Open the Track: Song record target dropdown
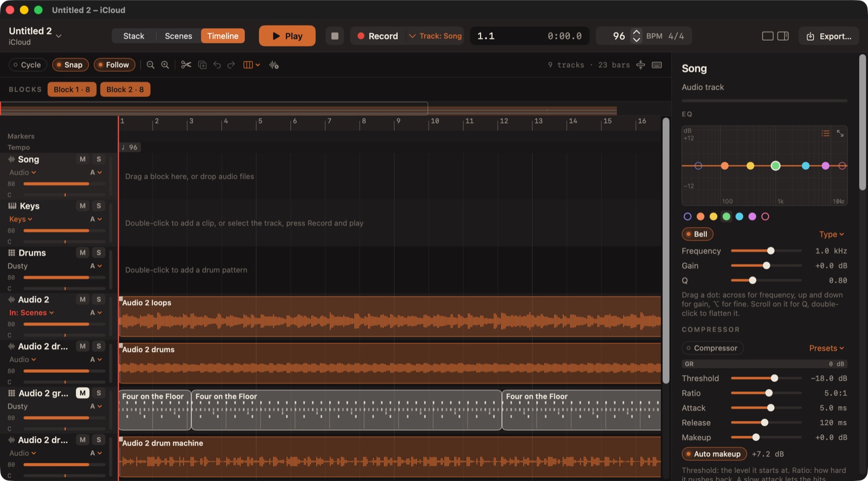868x481 pixels. (436, 36)
